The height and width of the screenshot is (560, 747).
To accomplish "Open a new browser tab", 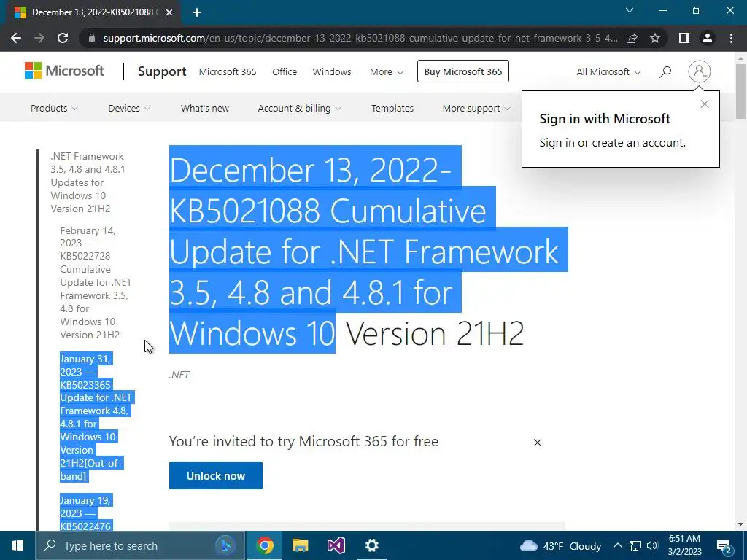I will tap(197, 13).
